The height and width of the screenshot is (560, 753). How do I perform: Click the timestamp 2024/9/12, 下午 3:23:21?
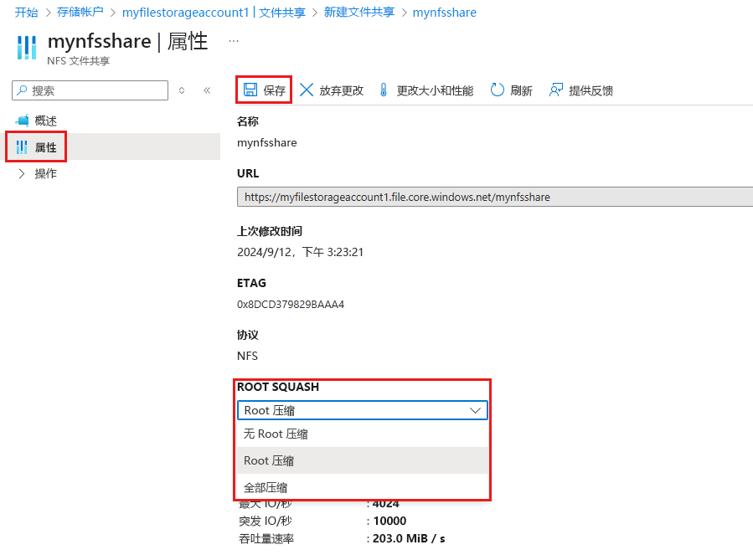click(300, 252)
